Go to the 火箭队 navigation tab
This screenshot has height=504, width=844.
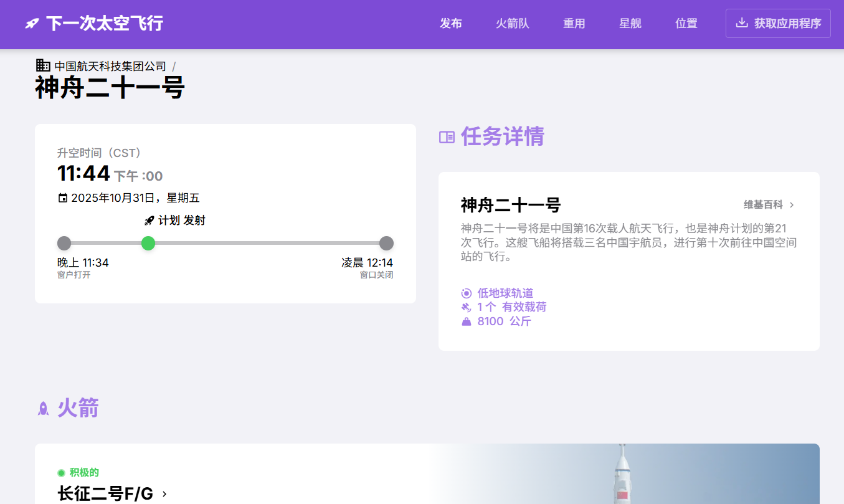click(513, 24)
